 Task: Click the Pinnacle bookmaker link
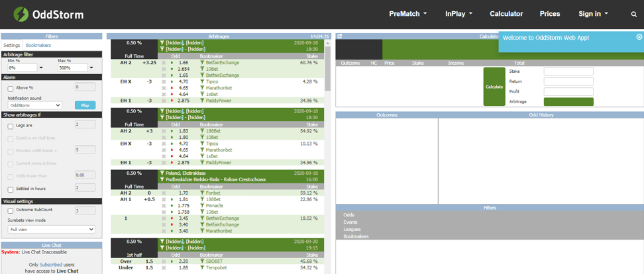tap(215, 205)
